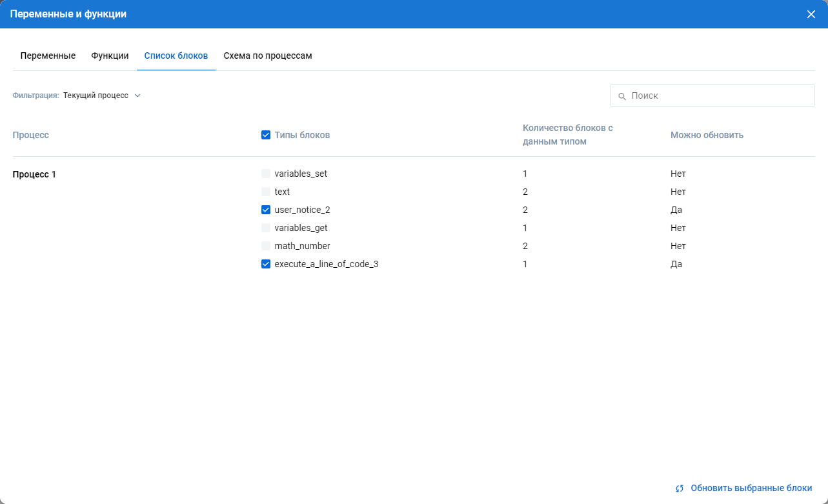Click the Нет value for variables_set
This screenshot has width=828, height=504.
tap(678, 174)
